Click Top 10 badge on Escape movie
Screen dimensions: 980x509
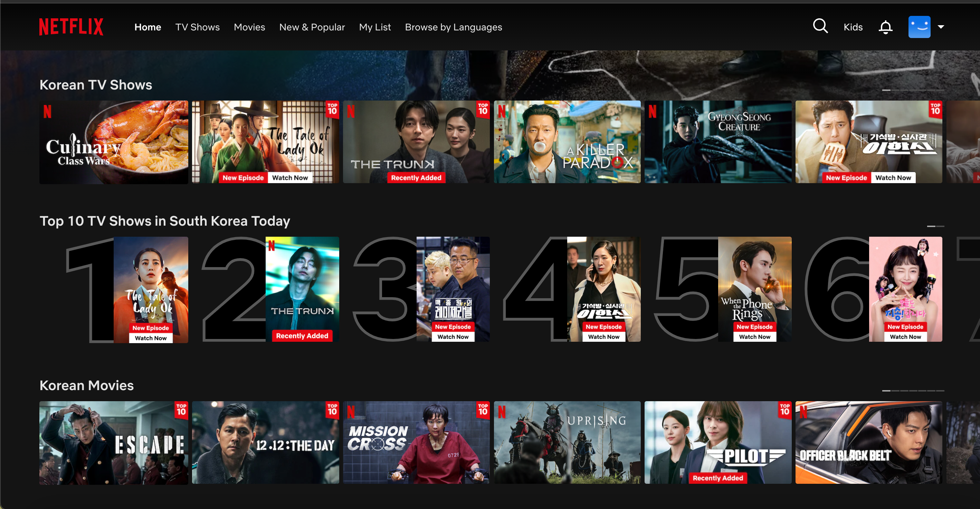coord(181,410)
